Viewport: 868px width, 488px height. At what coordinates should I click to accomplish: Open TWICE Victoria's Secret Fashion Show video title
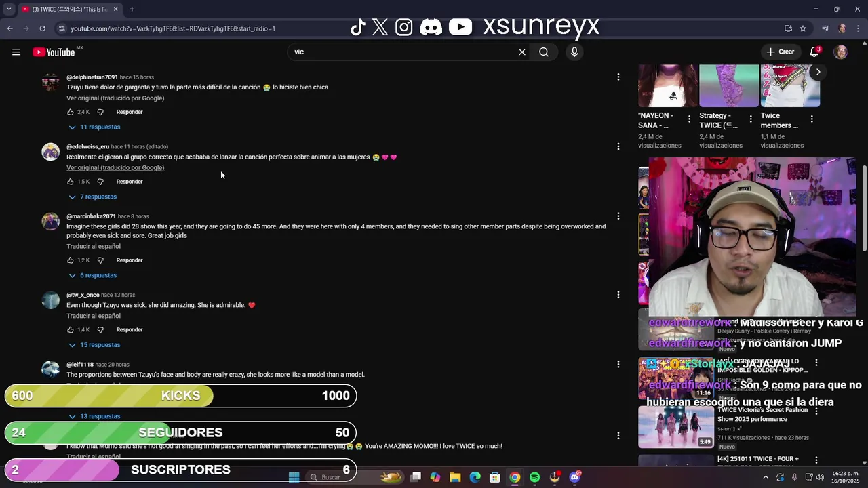(x=762, y=414)
